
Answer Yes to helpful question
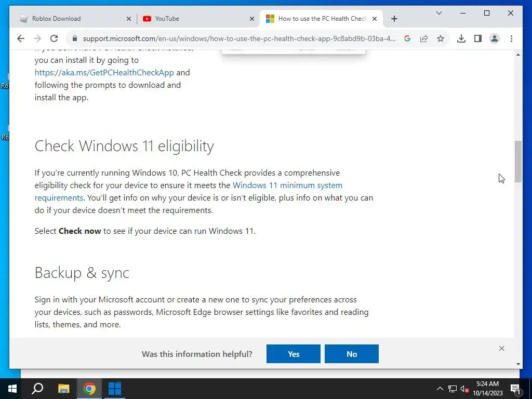click(293, 354)
